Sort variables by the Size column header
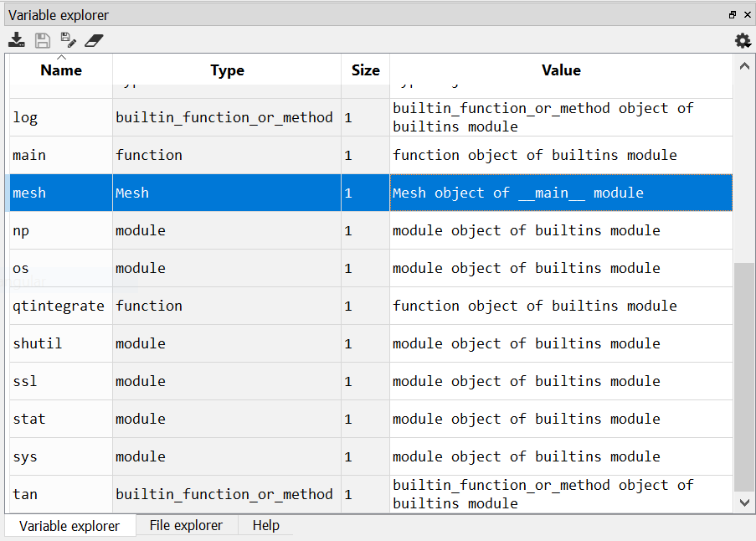The height and width of the screenshot is (541, 756). 365,70
